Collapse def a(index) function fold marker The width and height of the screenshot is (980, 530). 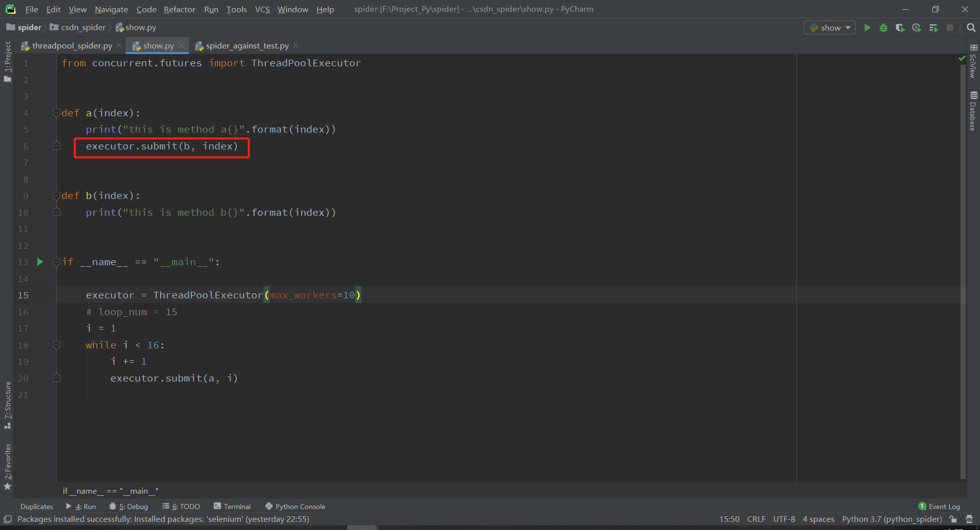click(x=57, y=113)
